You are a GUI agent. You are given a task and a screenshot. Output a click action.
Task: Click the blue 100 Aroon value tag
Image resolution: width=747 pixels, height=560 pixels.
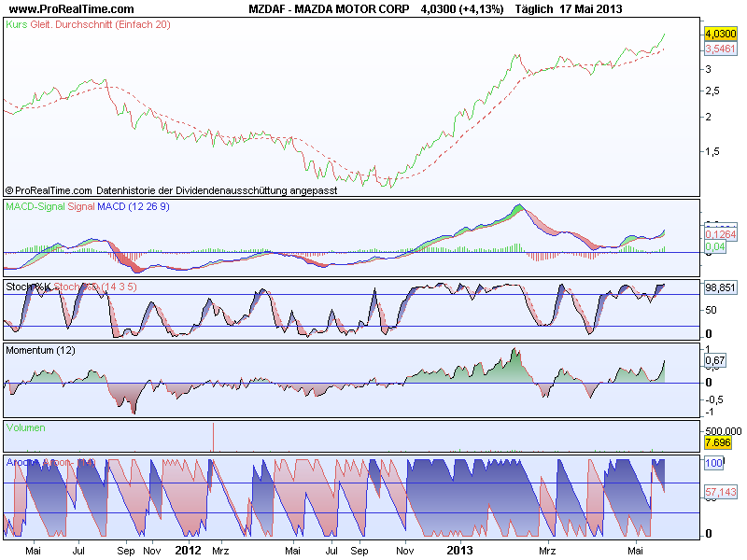click(713, 463)
